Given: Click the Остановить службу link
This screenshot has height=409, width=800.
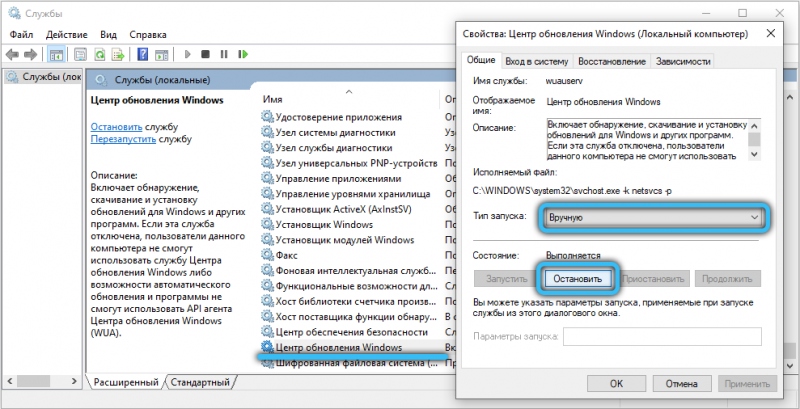Looking at the screenshot, I should (x=116, y=126).
